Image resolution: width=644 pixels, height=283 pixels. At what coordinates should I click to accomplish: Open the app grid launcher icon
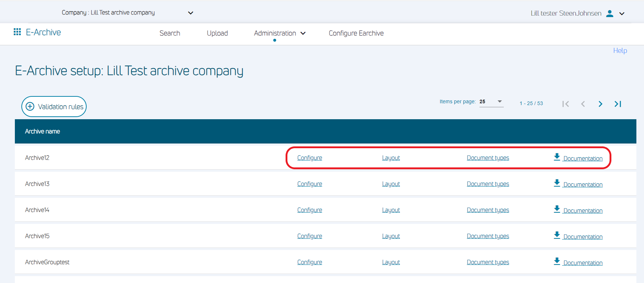(17, 32)
